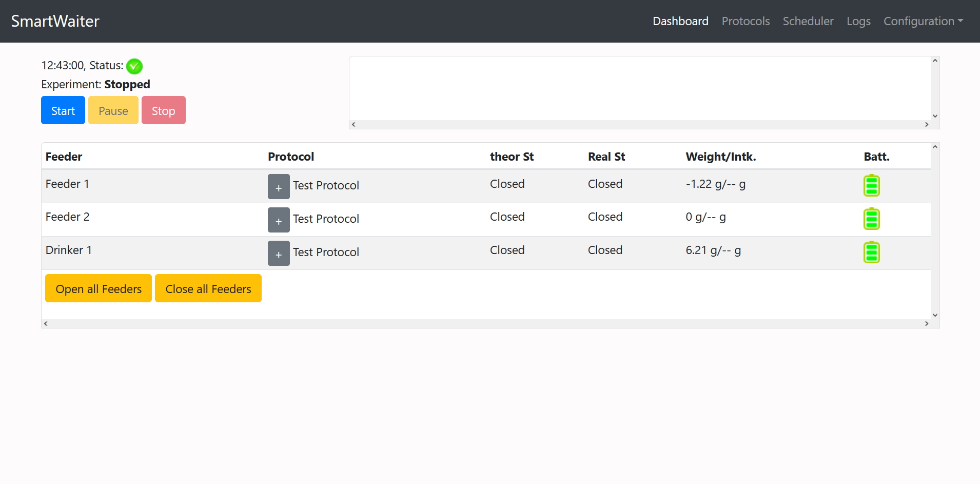Go to the Protocols page
This screenshot has height=484, width=980.
(x=746, y=21)
